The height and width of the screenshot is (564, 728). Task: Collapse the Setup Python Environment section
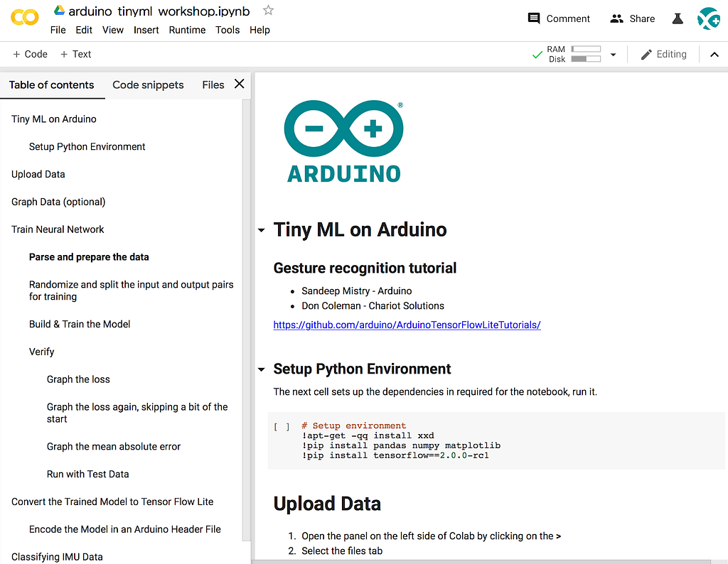[x=262, y=369]
